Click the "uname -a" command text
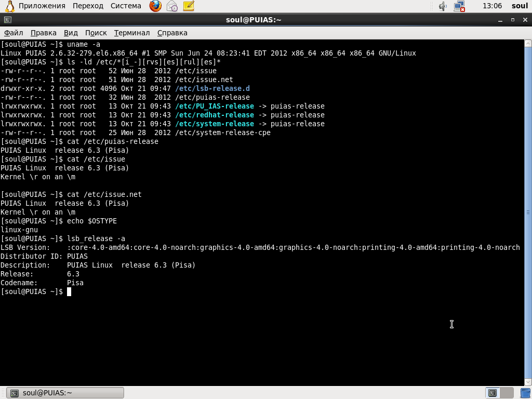 point(84,45)
